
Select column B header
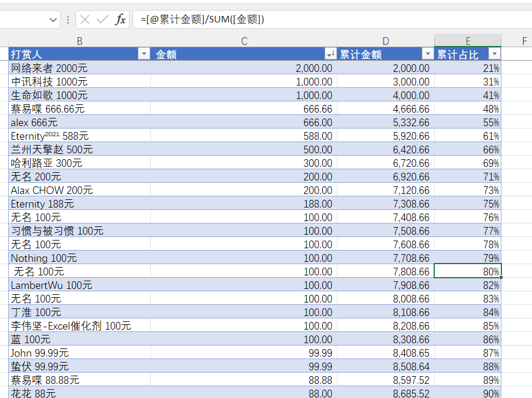80,41
